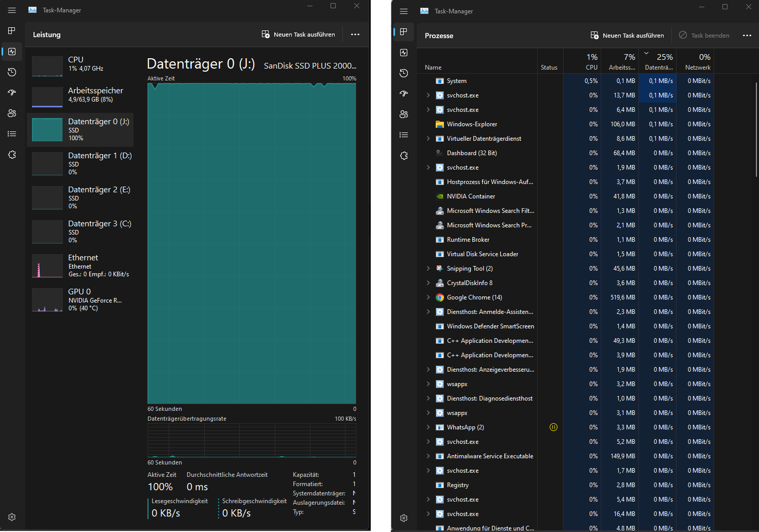Select Prozesse icon in right window sidebar

point(404,32)
